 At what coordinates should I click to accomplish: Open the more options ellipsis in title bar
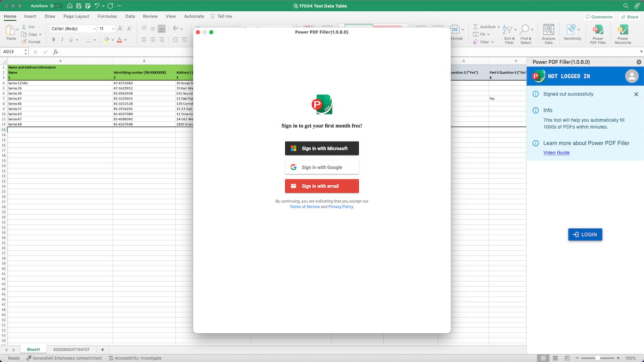[119, 6]
